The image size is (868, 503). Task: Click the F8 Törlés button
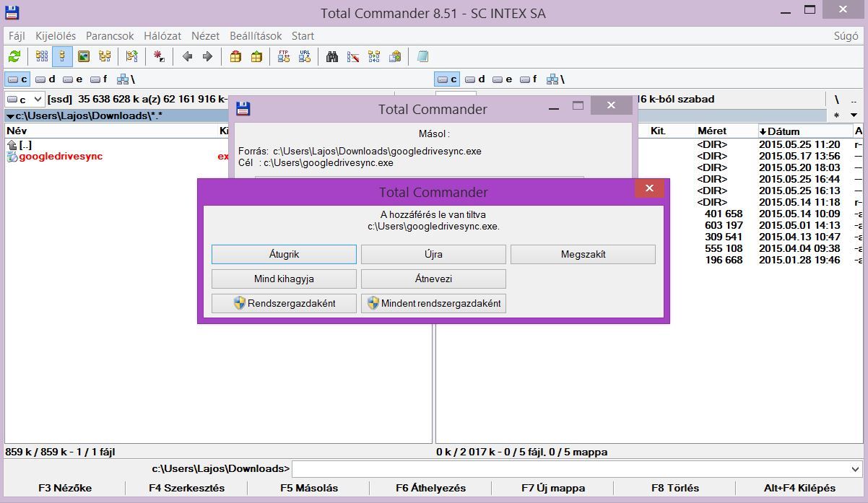[x=675, y=488]
